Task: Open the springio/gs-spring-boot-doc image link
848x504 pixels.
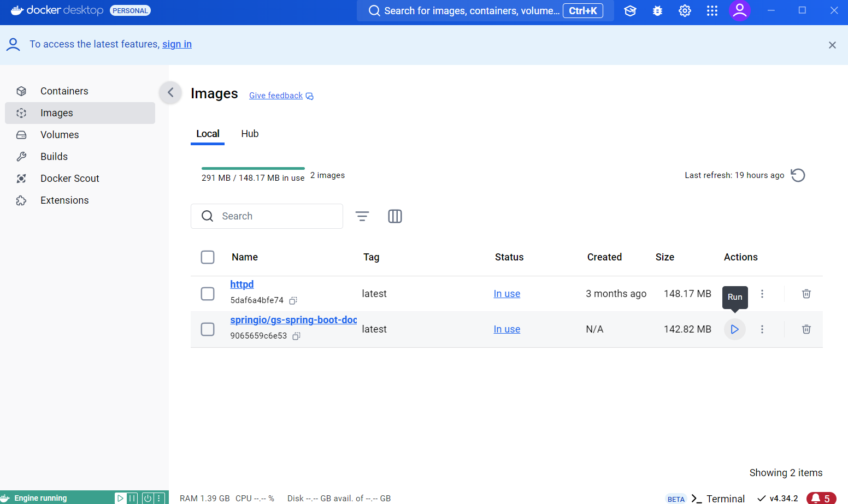Action: [293, 320]
